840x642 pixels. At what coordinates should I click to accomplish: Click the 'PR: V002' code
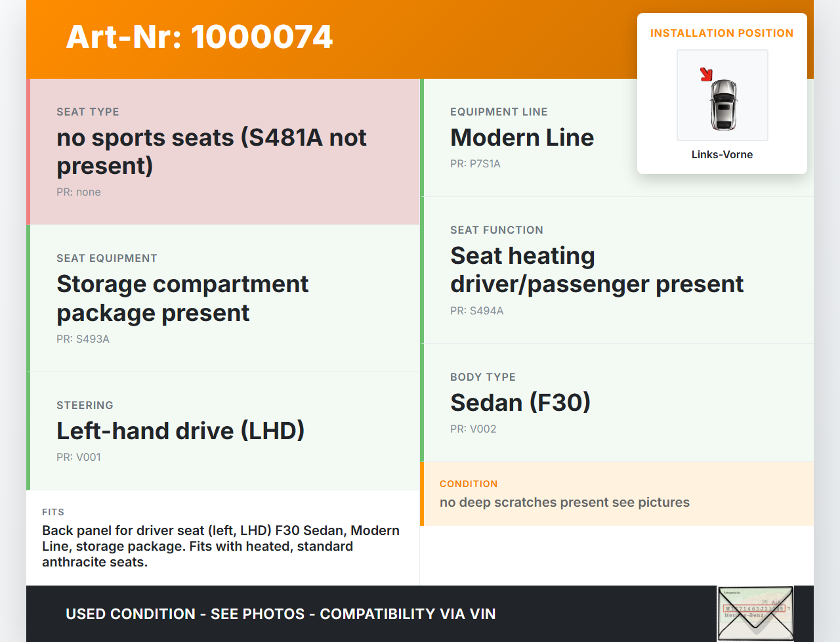point(473,429)
